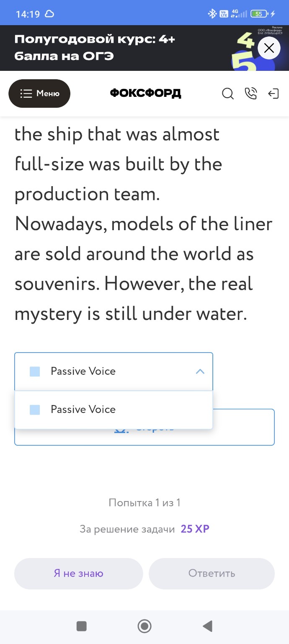Image resolution: width=289 pixels, height=644 pixels.
Task: Tap the phone call icon
Action: [250, 93]
